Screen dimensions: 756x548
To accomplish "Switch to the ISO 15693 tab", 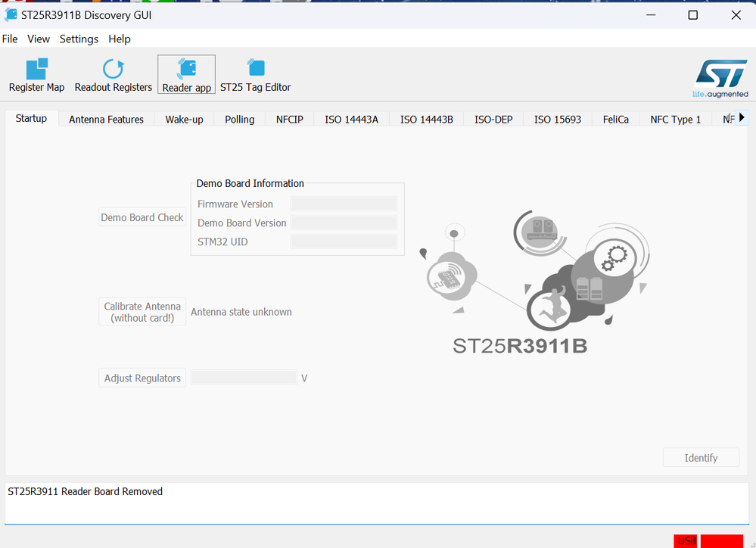I will pos(558,120).
